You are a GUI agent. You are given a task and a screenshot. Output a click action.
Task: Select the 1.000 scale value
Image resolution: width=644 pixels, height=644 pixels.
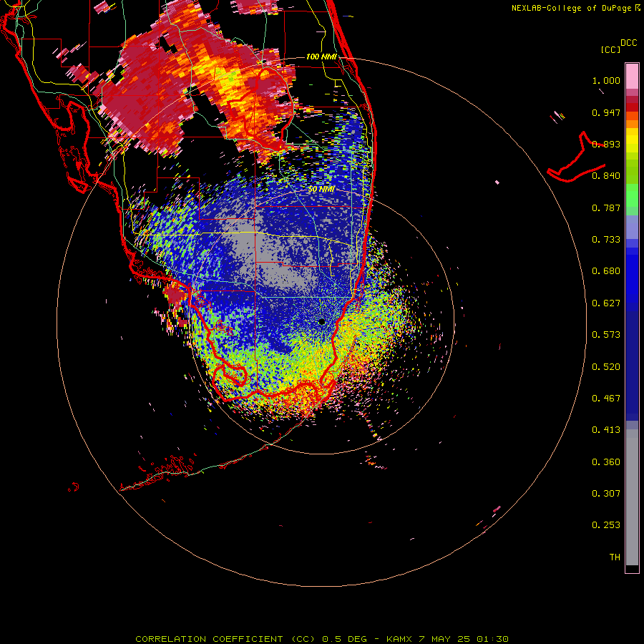click(606, 80)
